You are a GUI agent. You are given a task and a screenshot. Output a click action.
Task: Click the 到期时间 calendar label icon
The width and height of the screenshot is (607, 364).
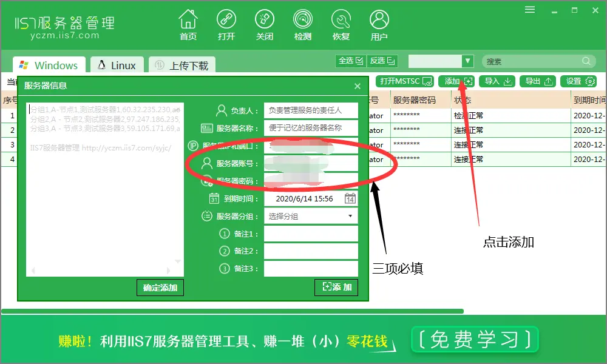pyautogui.click(x=214, y=198)
